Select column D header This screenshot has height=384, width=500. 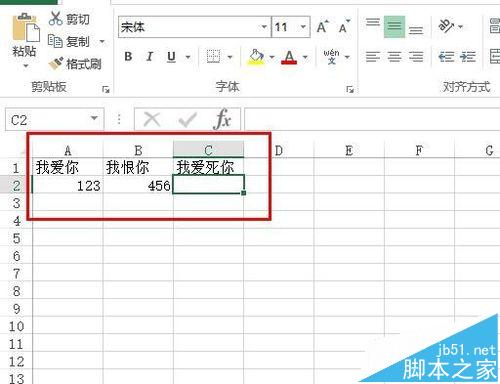279,151
